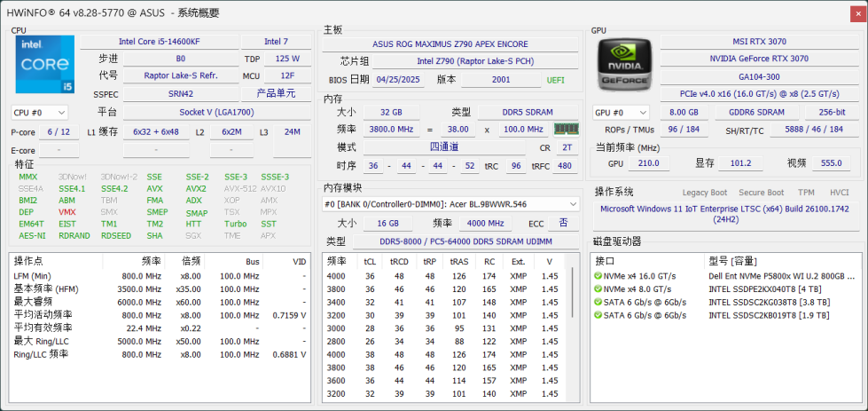Click green check icon for INTEL SSDSC2KB019T8

click(x=598, y=315)
